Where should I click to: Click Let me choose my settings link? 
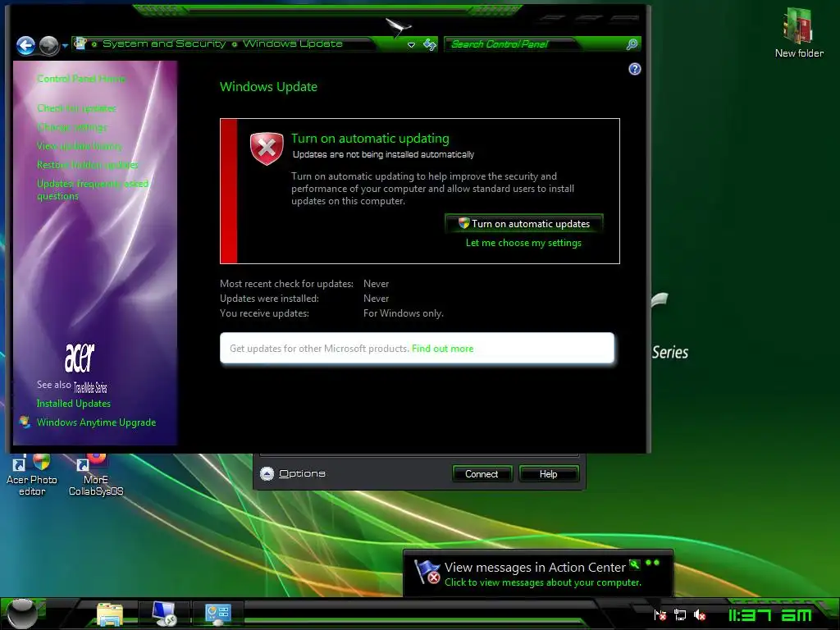pos(523,243)
